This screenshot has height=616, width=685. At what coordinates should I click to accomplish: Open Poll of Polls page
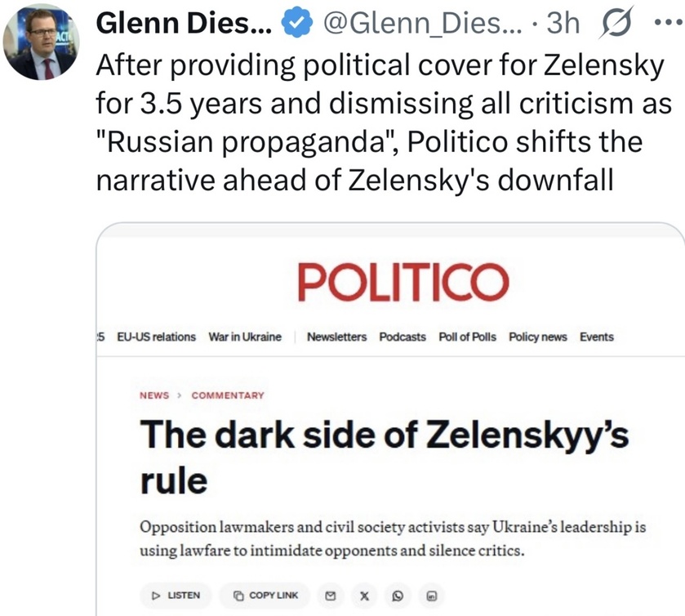click(x=467, y=337)
